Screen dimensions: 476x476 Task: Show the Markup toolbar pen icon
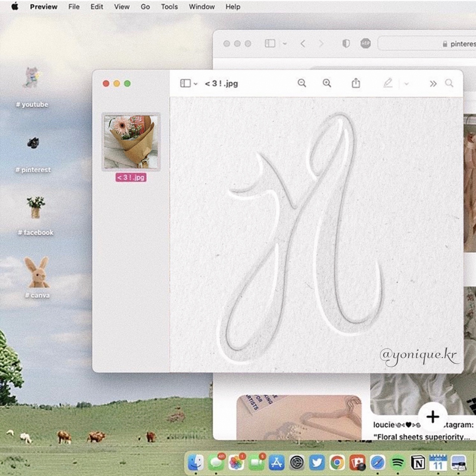point(388,83)
